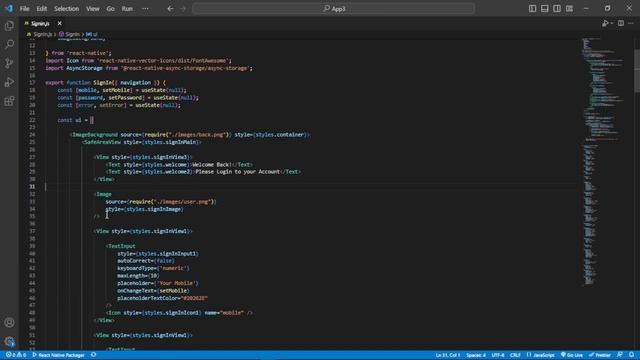Open the editor More Actions ellipsis

click(x=631, y=23)
